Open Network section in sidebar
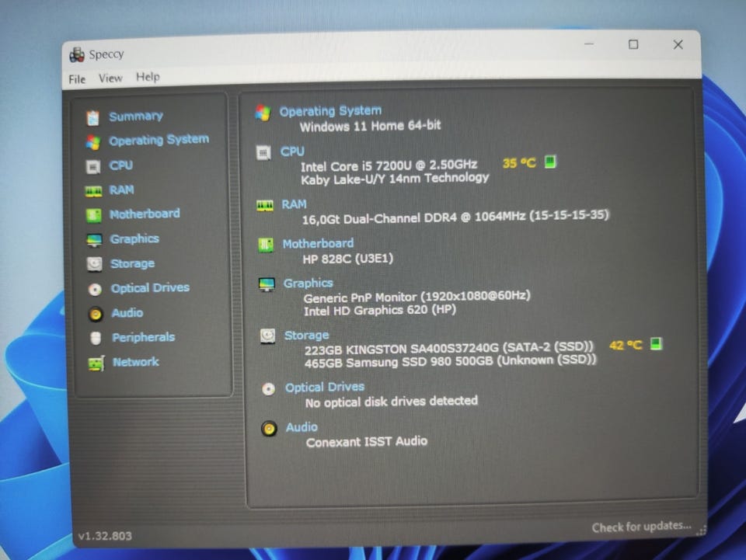This screenshot has height=560, width=746. [135, 362]
